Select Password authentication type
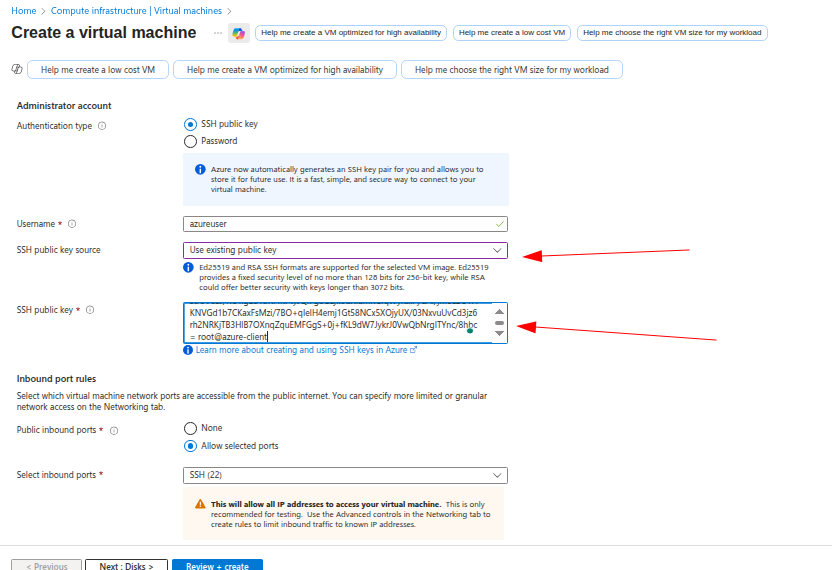832x570 pixels. [190, 141]
